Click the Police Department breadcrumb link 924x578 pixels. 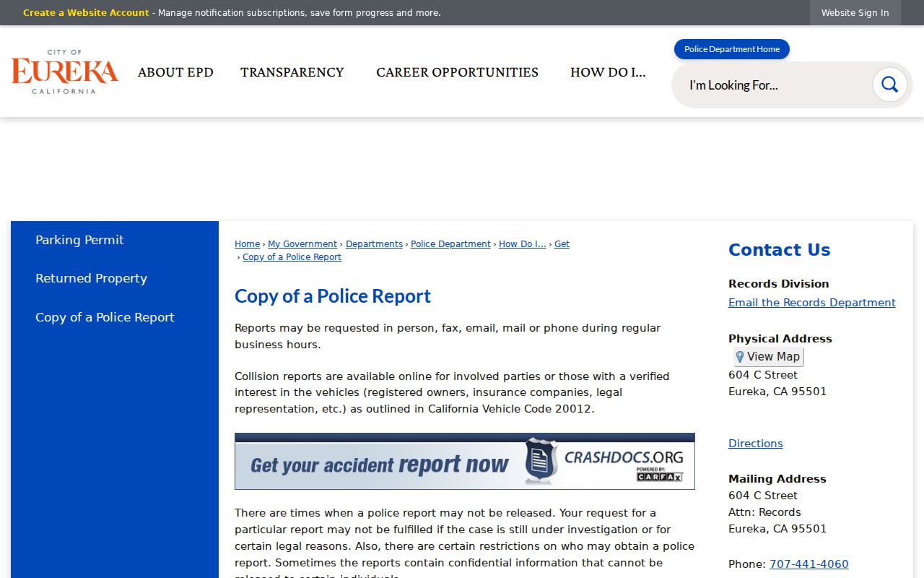[450, 244]
